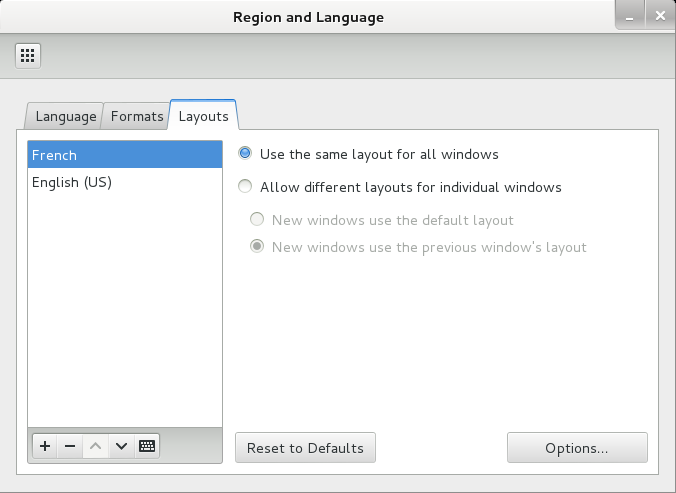Remove the selected layout with minus button

click(x=70, y=446)
